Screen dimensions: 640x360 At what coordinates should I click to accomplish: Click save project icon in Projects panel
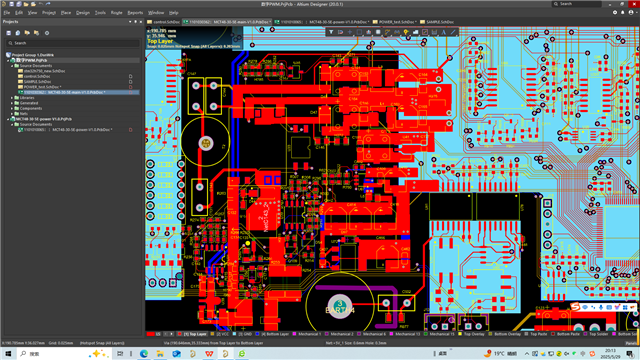[9, 33]
